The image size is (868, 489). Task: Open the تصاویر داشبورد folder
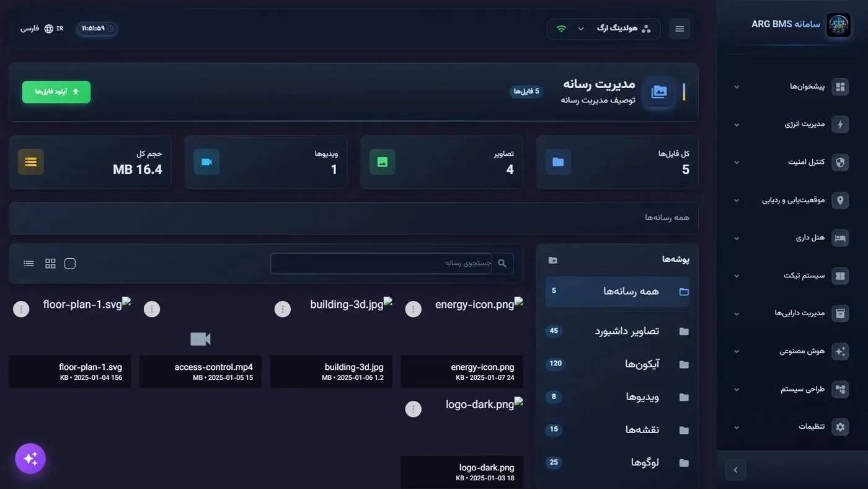[617, 331]
